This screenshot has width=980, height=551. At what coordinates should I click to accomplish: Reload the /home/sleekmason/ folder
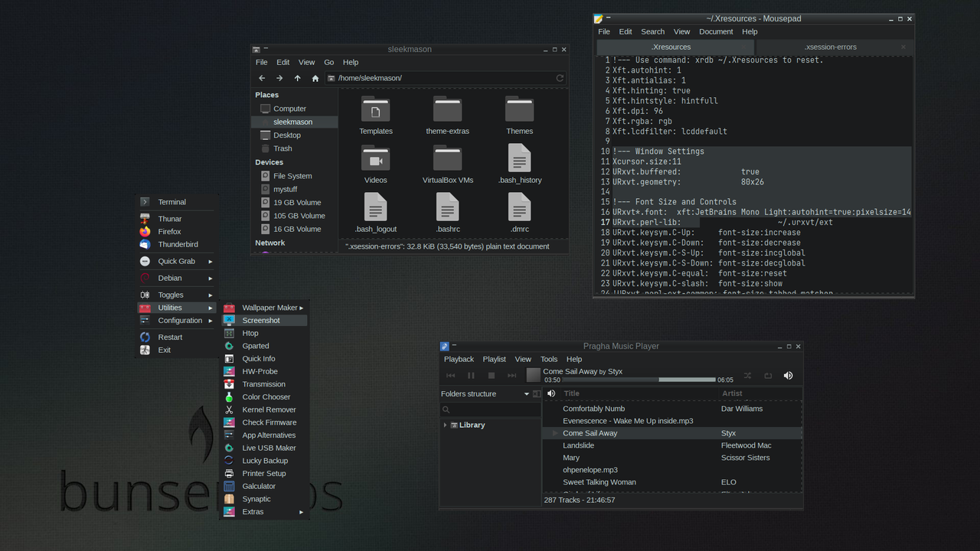tap(560, 78)
